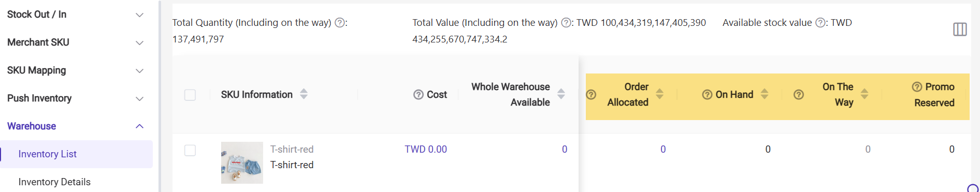Click Available stock value info icon
Image resolution: width=980 pixels, height=192 pixels.
coord(820,23)
